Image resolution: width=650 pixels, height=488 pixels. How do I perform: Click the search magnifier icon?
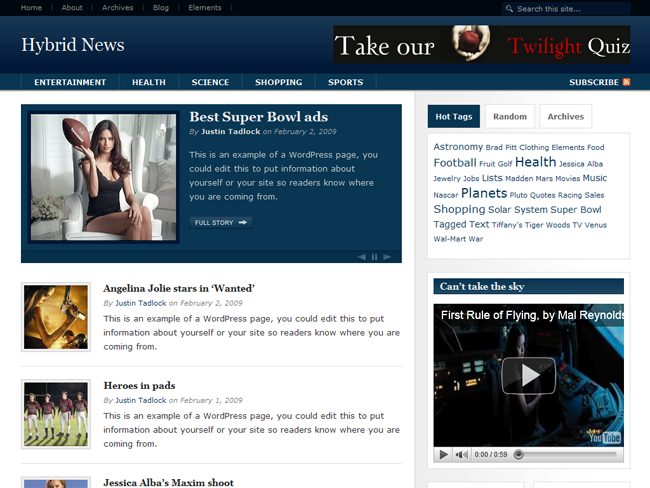[x=509, y=9]
